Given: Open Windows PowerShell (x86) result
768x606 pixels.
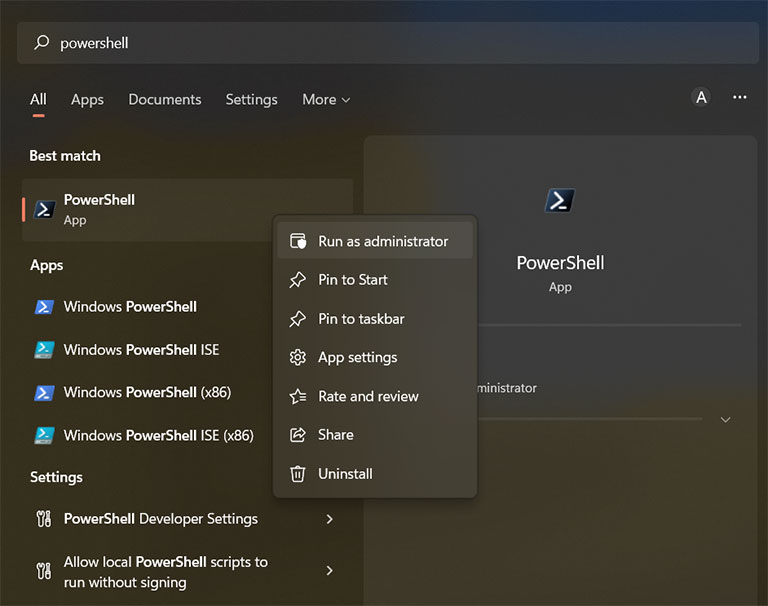Looking at the screenshot, I should coord(147,393).
